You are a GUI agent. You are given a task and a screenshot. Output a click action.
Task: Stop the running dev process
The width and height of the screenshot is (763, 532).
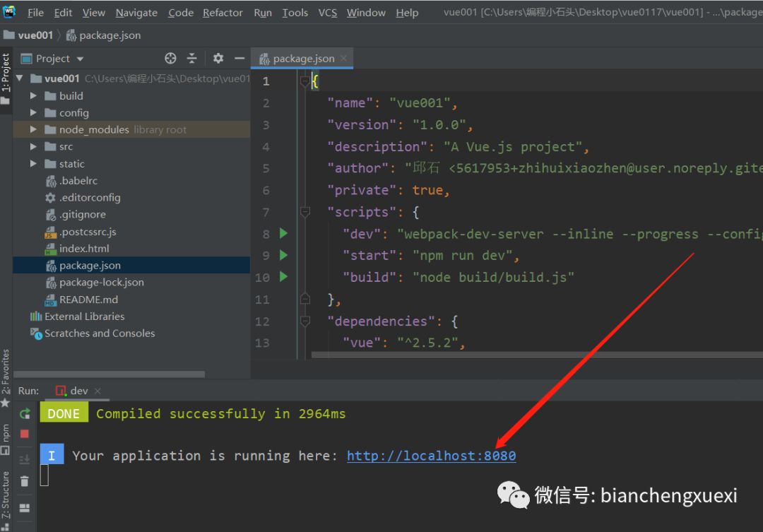click(25, 434)
